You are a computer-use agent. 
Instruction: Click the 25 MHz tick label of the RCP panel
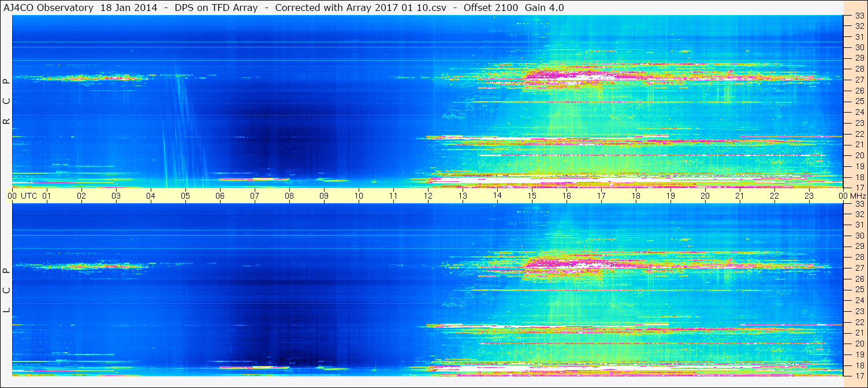[859, 101]
